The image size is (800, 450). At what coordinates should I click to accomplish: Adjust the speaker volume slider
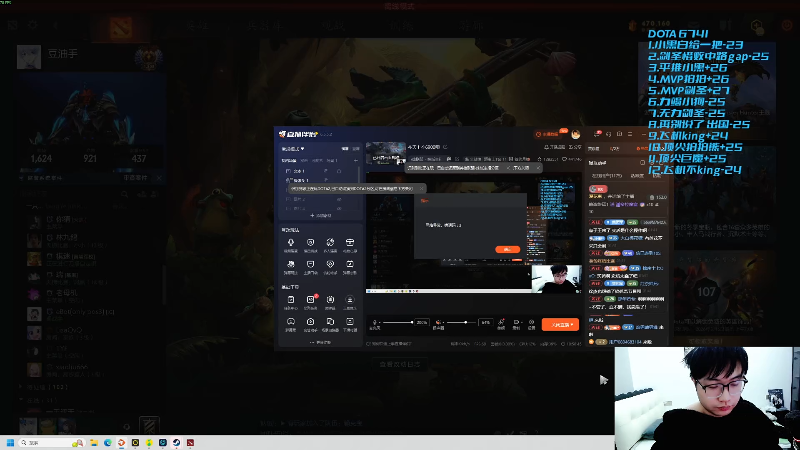(462, 322)
